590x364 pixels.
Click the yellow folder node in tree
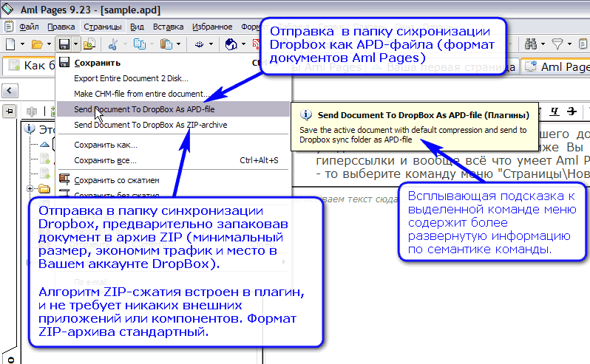pyautogui.click(x=44, y=188)
